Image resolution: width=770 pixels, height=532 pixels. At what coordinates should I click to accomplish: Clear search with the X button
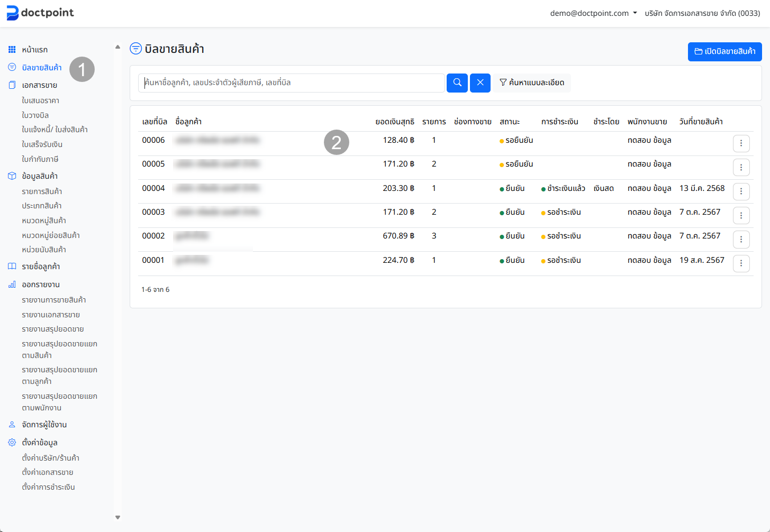(x=480, y=82)
